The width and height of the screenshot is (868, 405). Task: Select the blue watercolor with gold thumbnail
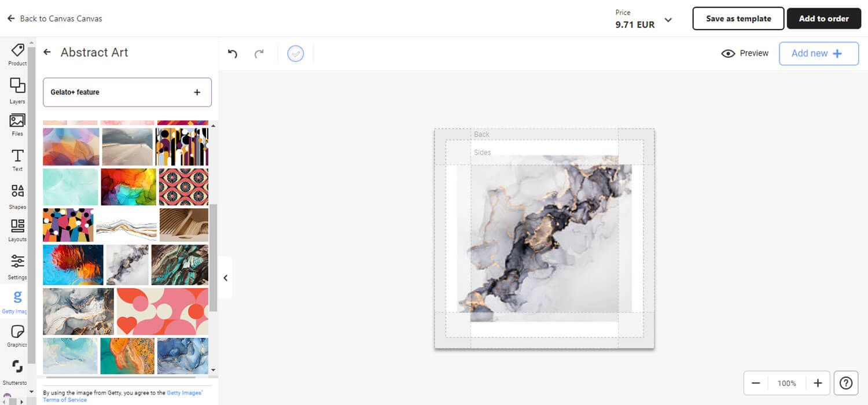click(x=70, y=356)
